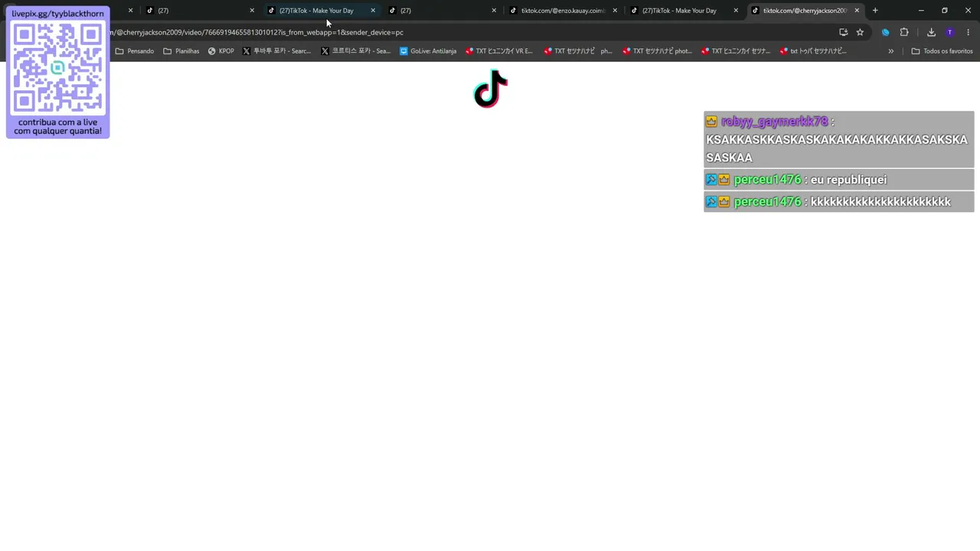Click the crown badge beside robyy_gaymerkk78

pos(712,121)
